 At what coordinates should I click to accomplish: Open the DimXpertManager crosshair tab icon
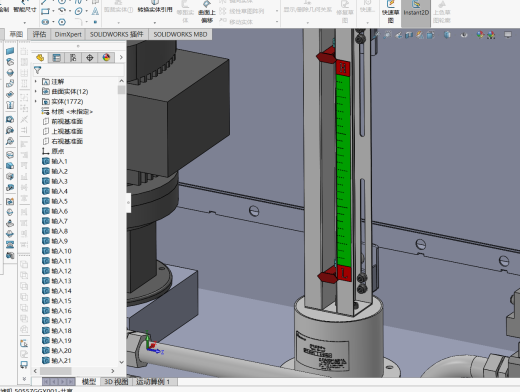point(90,58)
